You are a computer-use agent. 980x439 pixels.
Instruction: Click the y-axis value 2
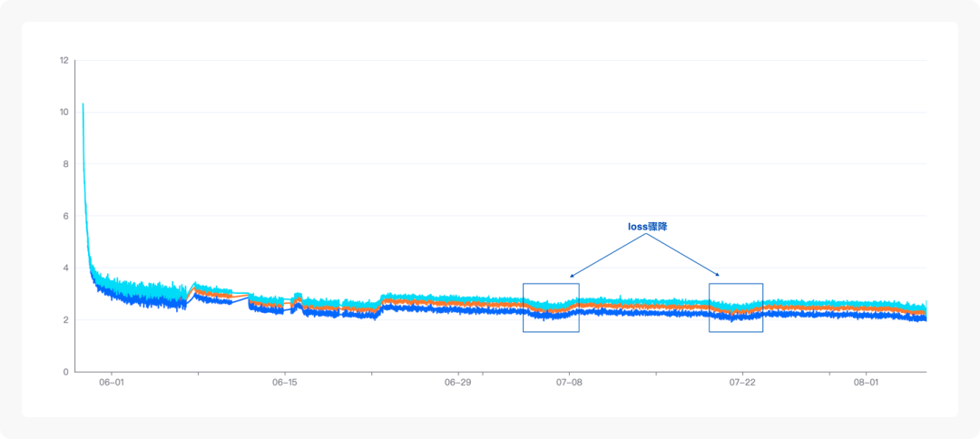tap(66, 320)
